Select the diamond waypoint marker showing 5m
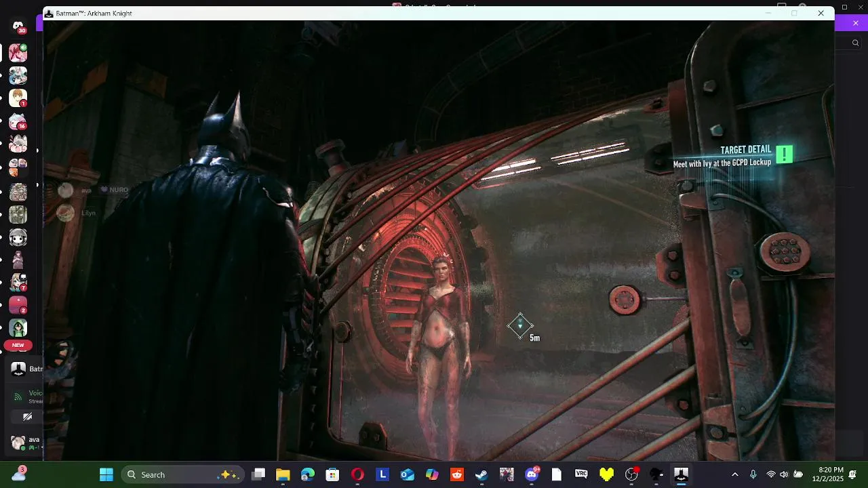This screenshot has height=488, width=868. tap(520, 326)
